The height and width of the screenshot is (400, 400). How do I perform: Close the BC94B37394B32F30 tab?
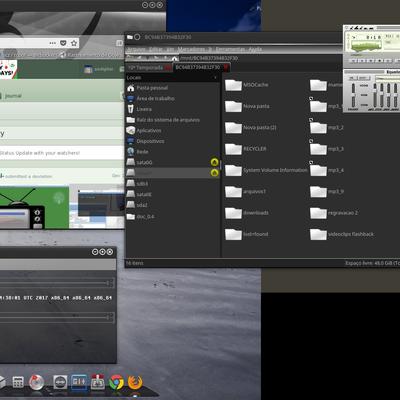pos(227,68)
